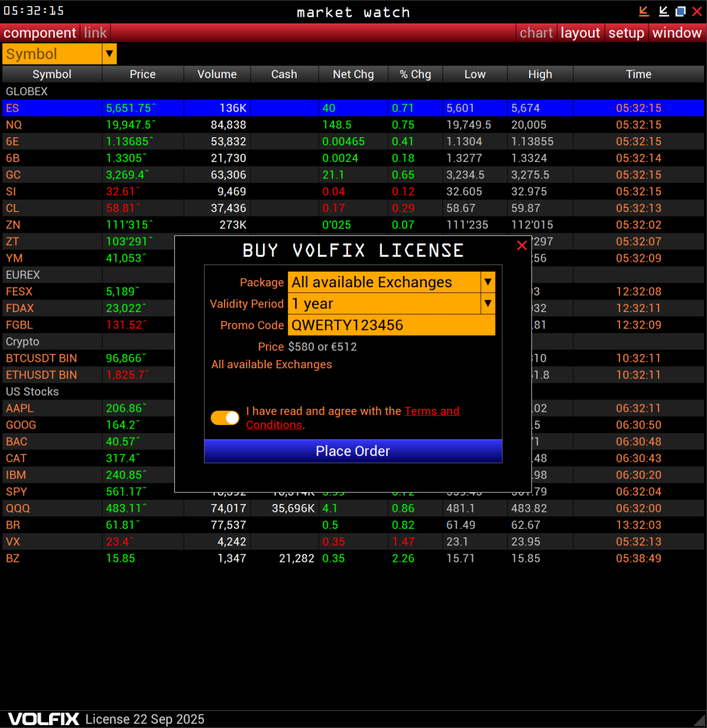
Task: Open the Terms and Conditions link
Action: pos(353,418)
